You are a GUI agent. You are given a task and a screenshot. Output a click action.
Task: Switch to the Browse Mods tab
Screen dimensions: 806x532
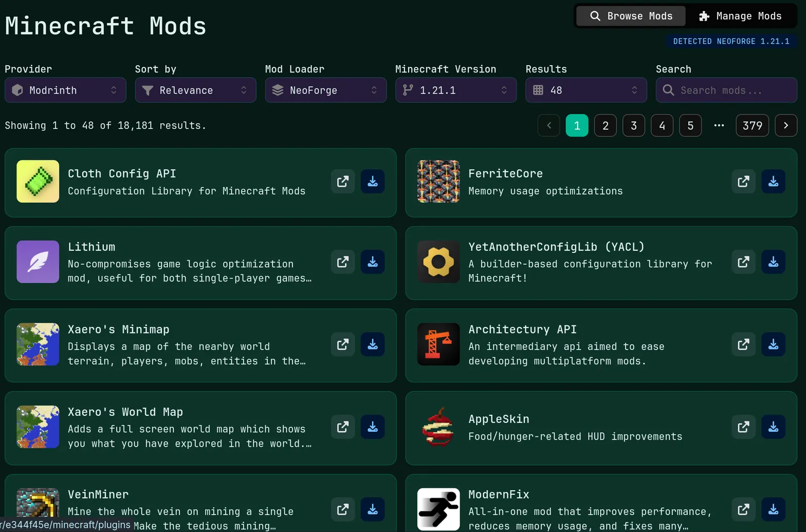point(631,16)
